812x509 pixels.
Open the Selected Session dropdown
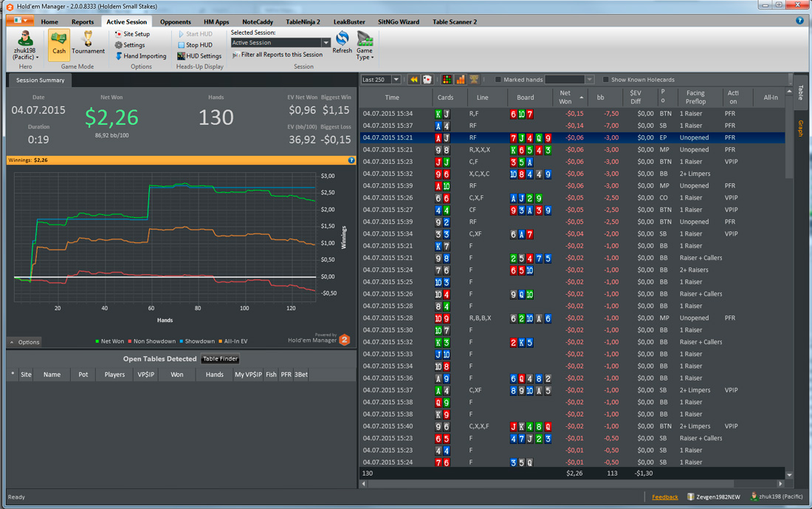(281, 43)
